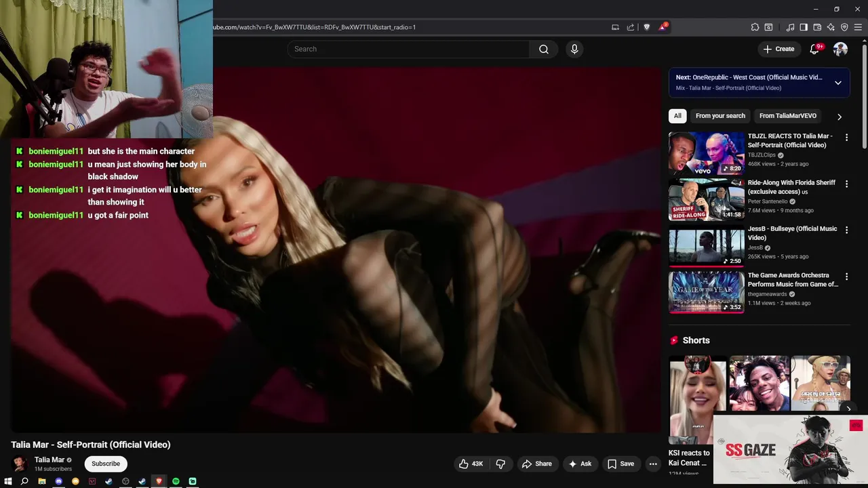Open TBJZL REACTS video thumbnail
The width and height of the screenshot is (868, 488).
point(706,153)
